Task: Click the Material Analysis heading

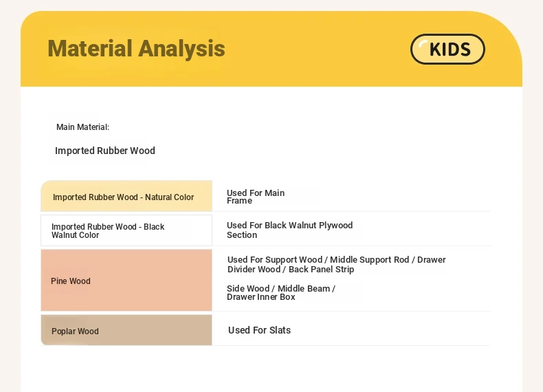Action: point(136,48)
